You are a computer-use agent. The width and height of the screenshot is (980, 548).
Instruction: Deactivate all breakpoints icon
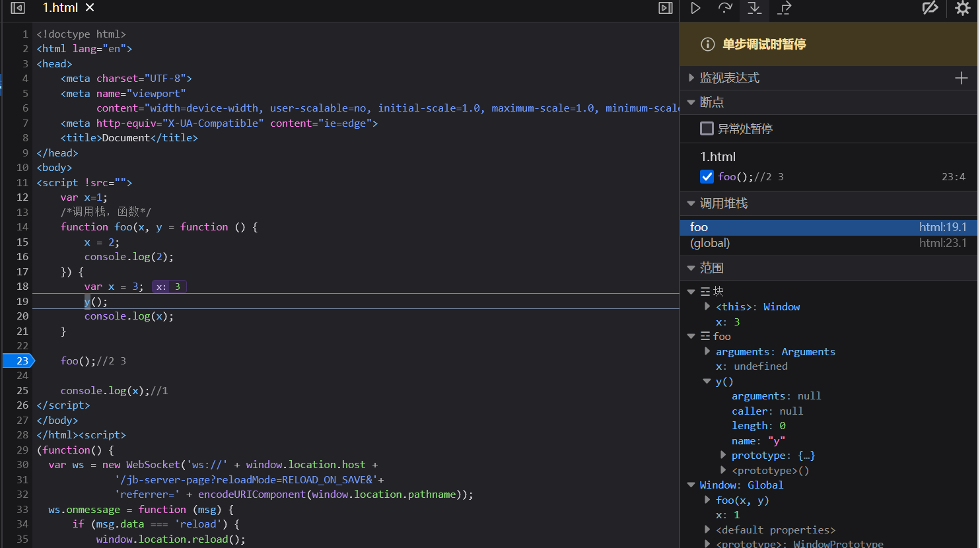click(930, 8)
